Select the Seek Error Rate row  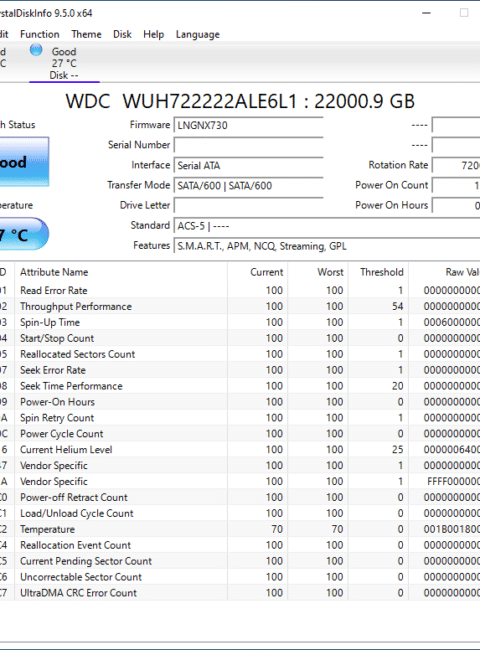point(240,370)
